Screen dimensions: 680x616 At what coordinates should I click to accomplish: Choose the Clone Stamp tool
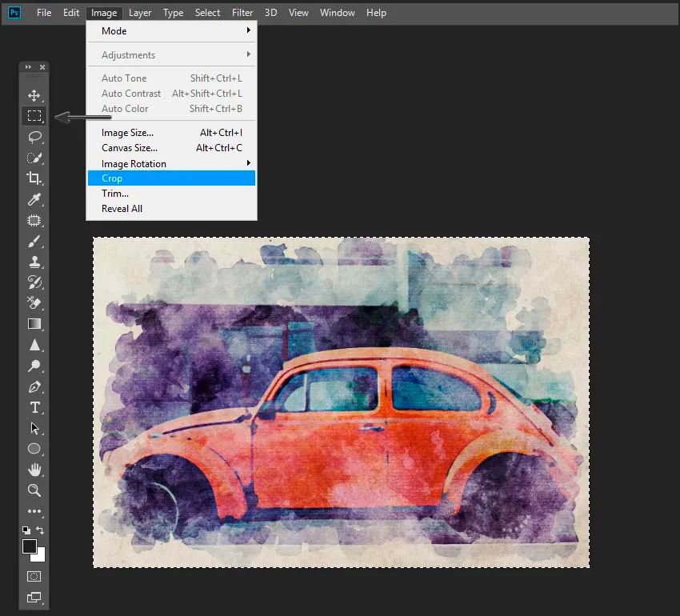coord(34,262)
